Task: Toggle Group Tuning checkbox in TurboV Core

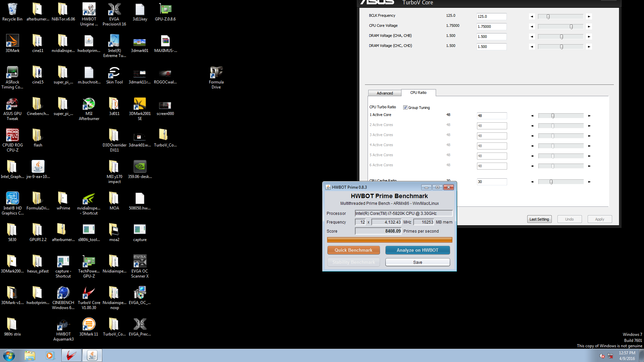Action: tap(405, 108)
